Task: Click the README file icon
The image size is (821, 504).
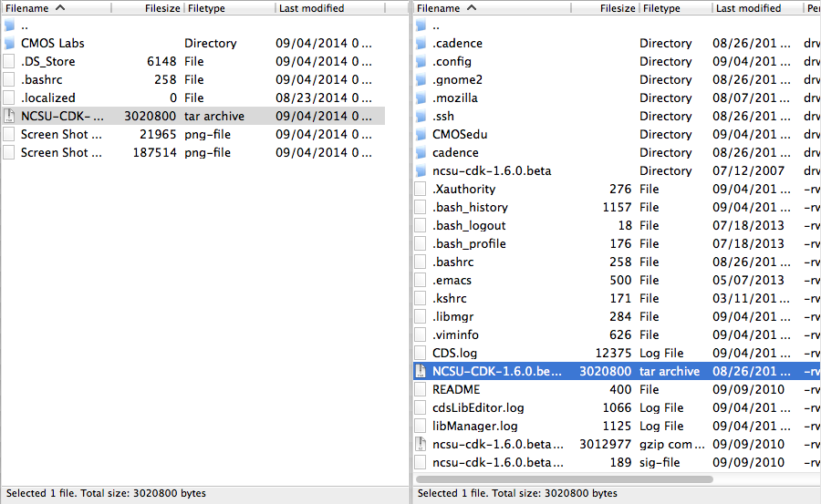Action: [421, 389]
